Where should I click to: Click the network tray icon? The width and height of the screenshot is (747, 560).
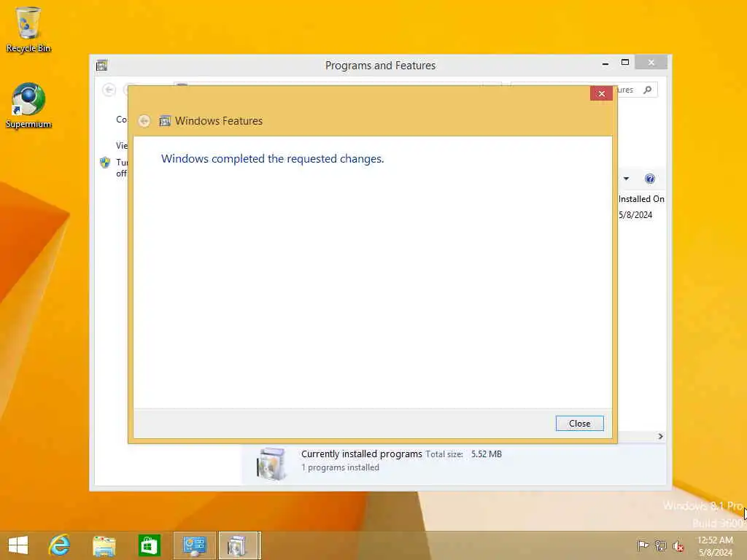[x=660, y=545]
